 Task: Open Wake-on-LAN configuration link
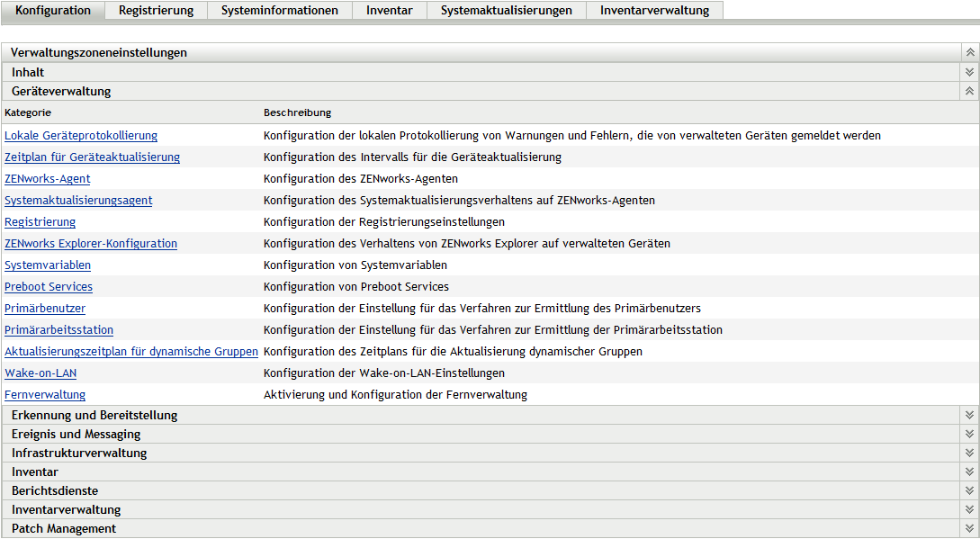click(40, 373)
